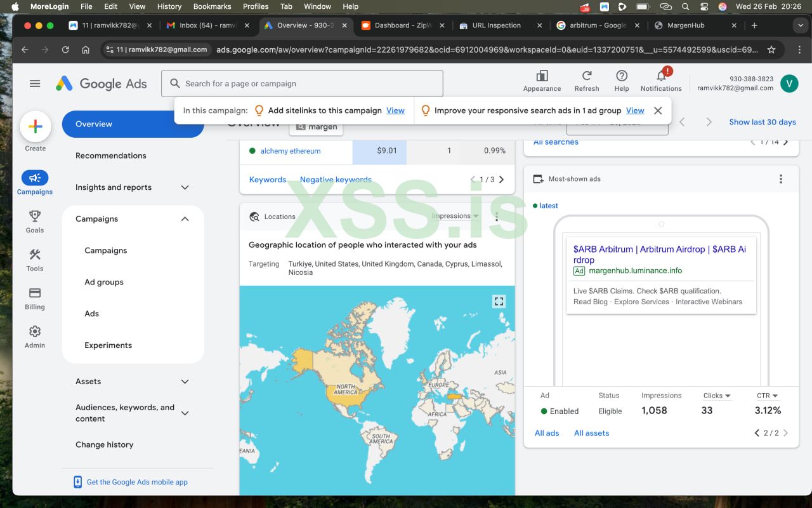Viewport: 812px width, 508px height.
Task: Open the Apple menu
Action: [x=15, y=6]
